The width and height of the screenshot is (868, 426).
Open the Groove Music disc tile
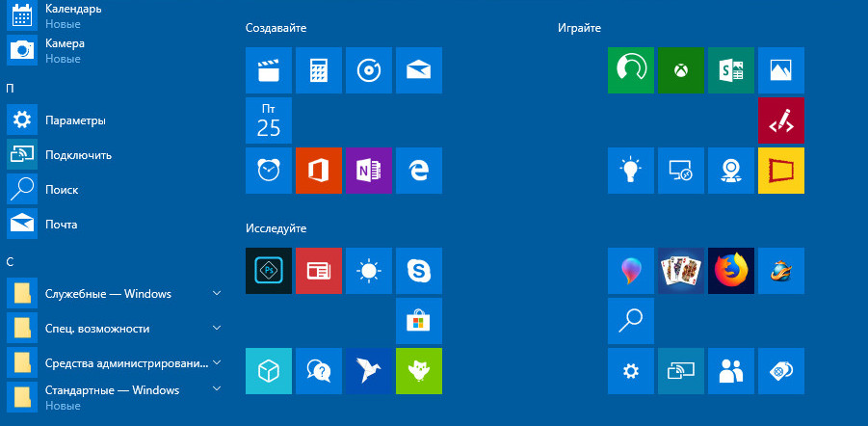point(369,70)
